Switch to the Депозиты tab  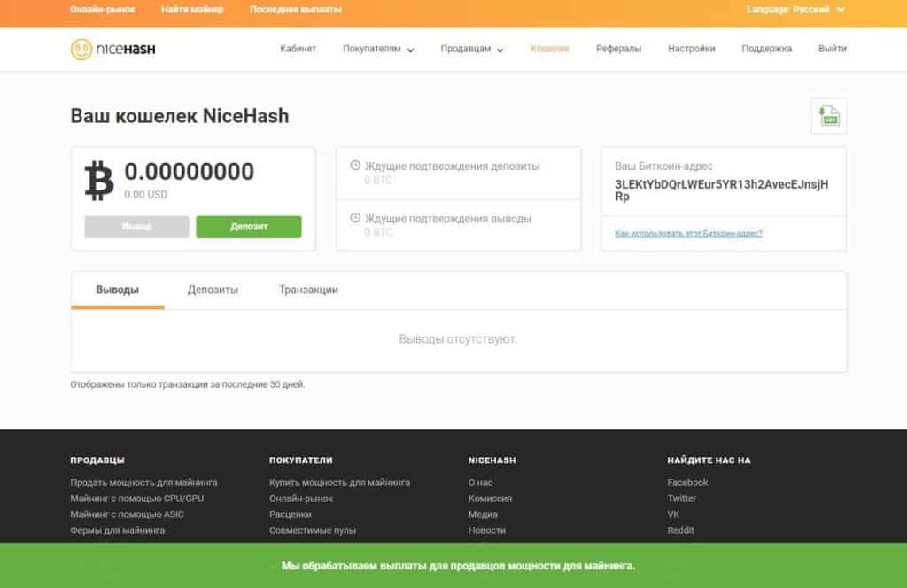pos(213,290)
